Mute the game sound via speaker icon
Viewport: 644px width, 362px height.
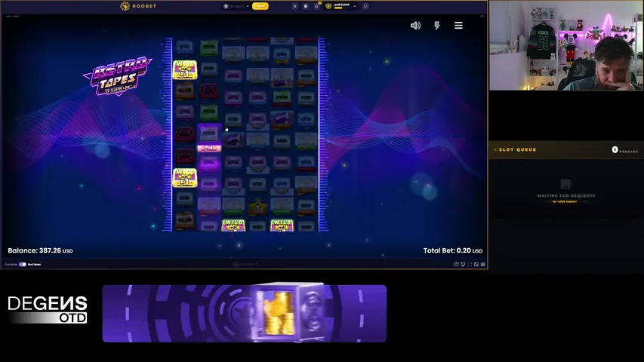point(415,26)
